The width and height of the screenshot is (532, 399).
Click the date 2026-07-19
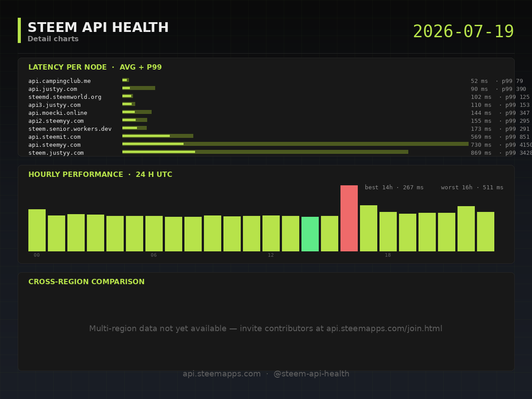tap(463, 32)
